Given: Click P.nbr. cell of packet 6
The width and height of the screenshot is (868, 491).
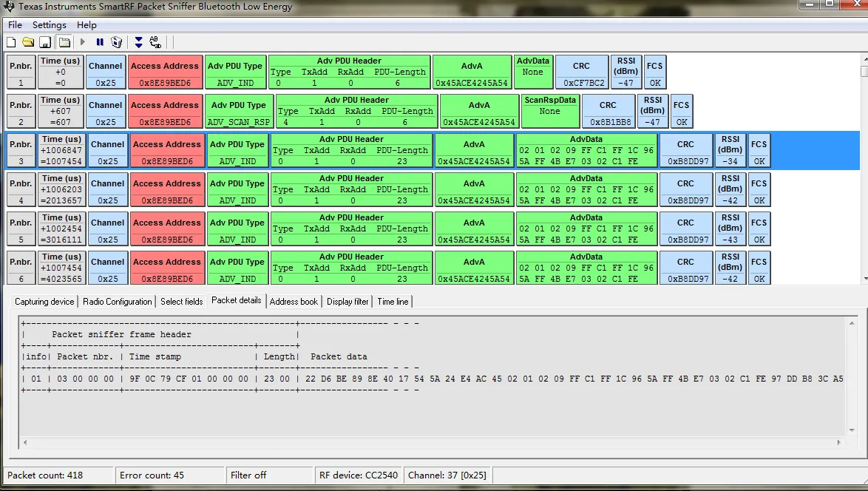Looking at the screenshot, I should click(x=21, y=268).
